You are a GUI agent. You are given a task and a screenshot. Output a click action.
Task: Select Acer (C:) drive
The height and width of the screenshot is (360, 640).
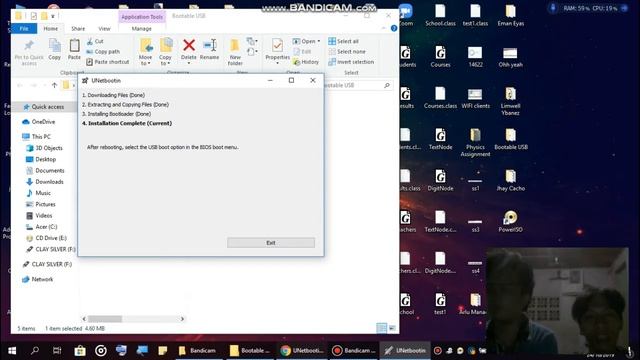tap(42, 227)
